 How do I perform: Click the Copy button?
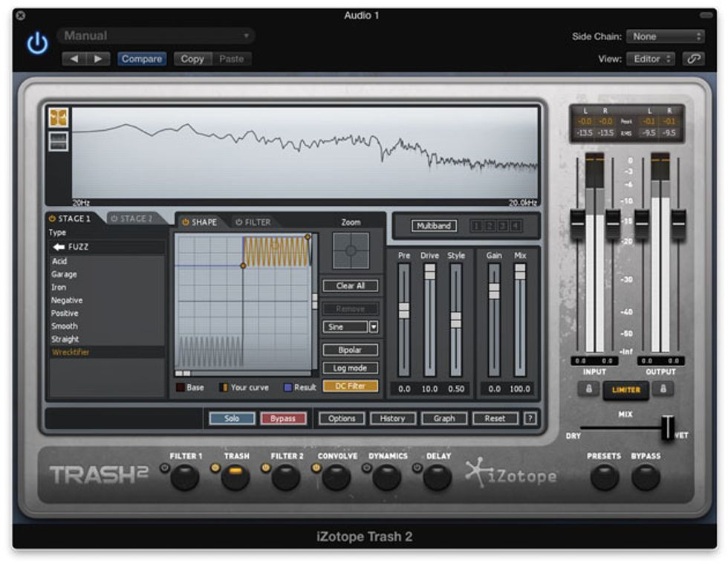coord(192,59)
